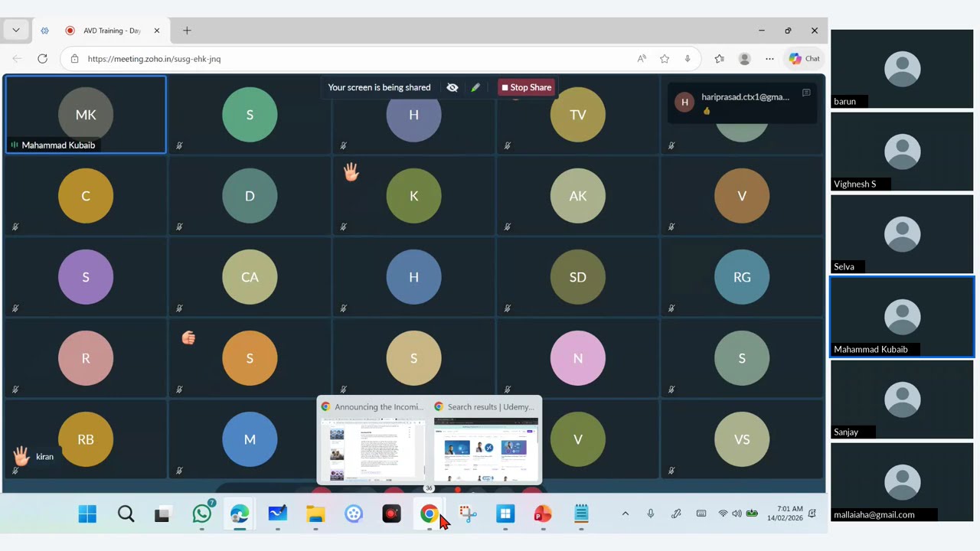Open File Explorer from the taskbar

click(x=315, y=514)
